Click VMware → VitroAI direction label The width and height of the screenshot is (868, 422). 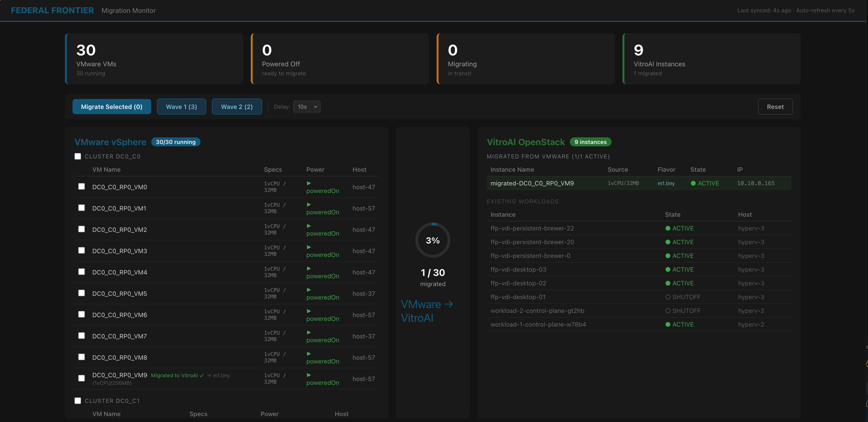pos(427,311)
